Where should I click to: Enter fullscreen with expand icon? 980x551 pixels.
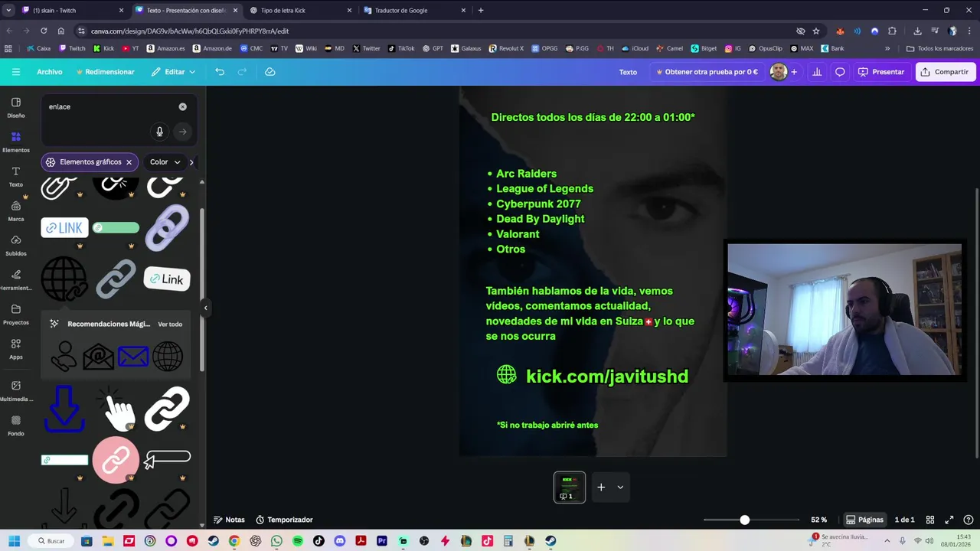[949, 520]
